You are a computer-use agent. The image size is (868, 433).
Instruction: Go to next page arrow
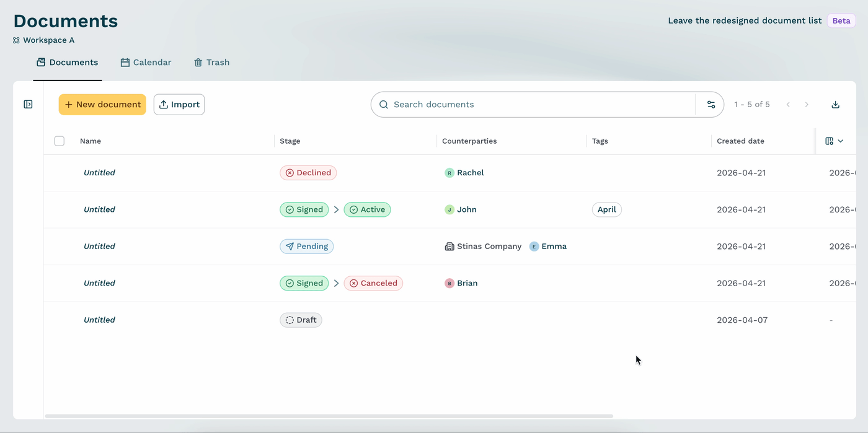[x=807, y=105]
